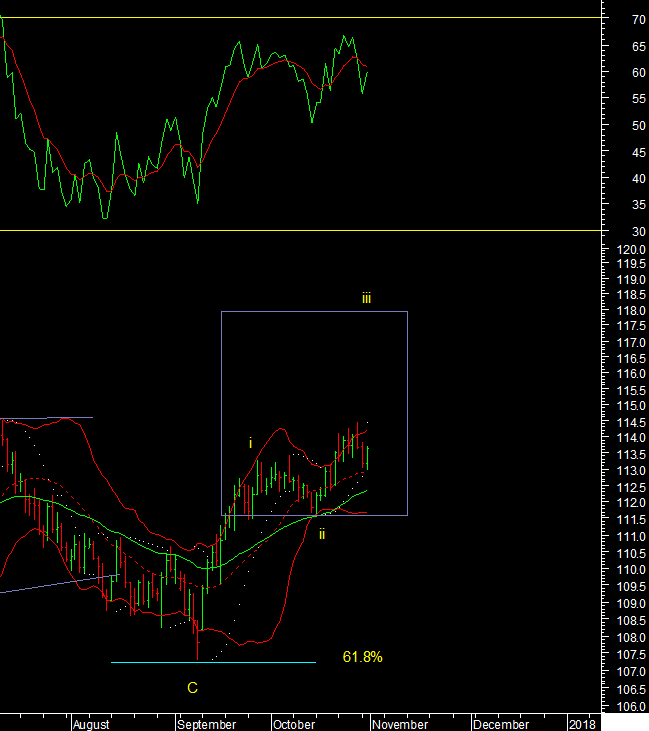
Task: Click the 114.5 price level on the scale
Action: (x=631, y=422)
